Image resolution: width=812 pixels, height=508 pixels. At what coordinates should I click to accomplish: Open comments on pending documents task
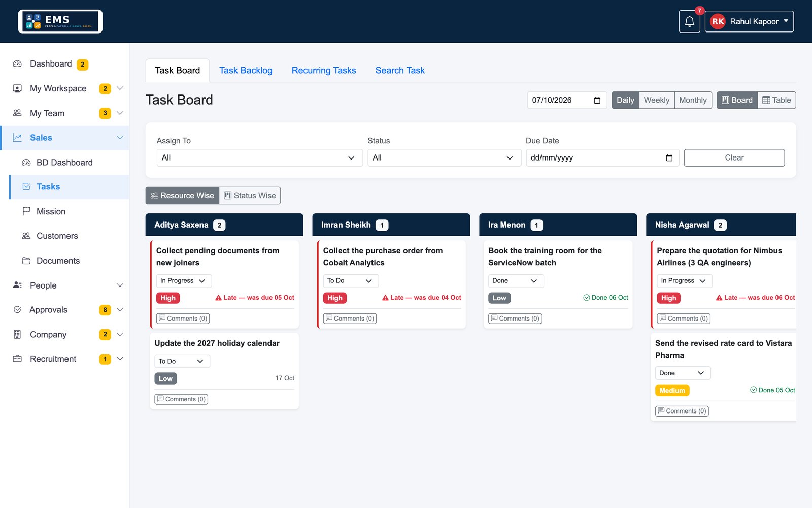183,319
